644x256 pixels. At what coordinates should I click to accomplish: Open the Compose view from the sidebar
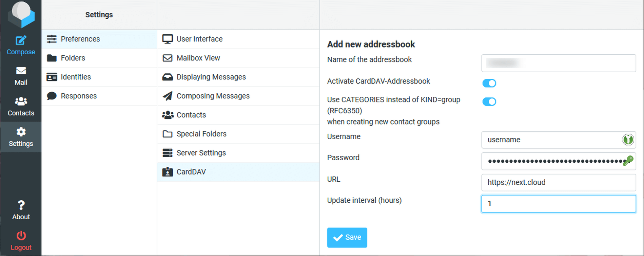coord(21,45)
